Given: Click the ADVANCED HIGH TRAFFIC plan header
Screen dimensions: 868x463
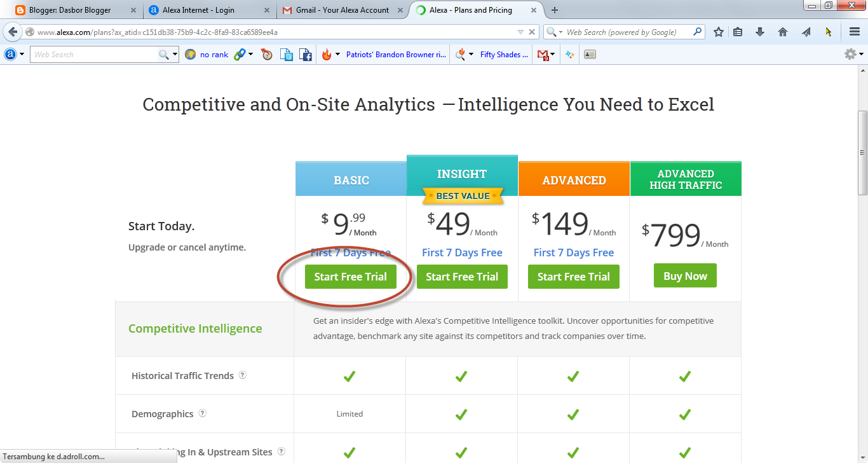Looking at the screenshot, I should (686, 179).
